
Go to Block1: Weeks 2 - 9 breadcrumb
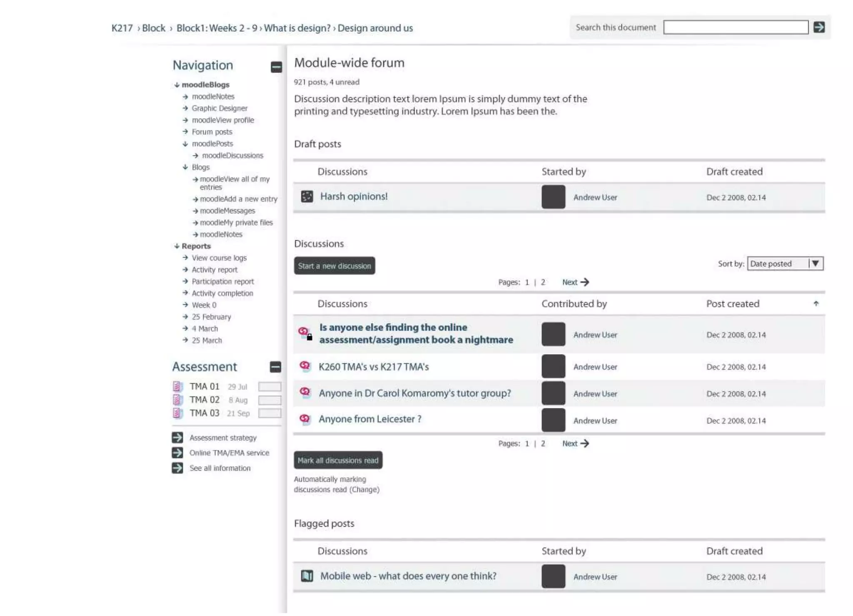pyautogui.click(x=217, y=28)
